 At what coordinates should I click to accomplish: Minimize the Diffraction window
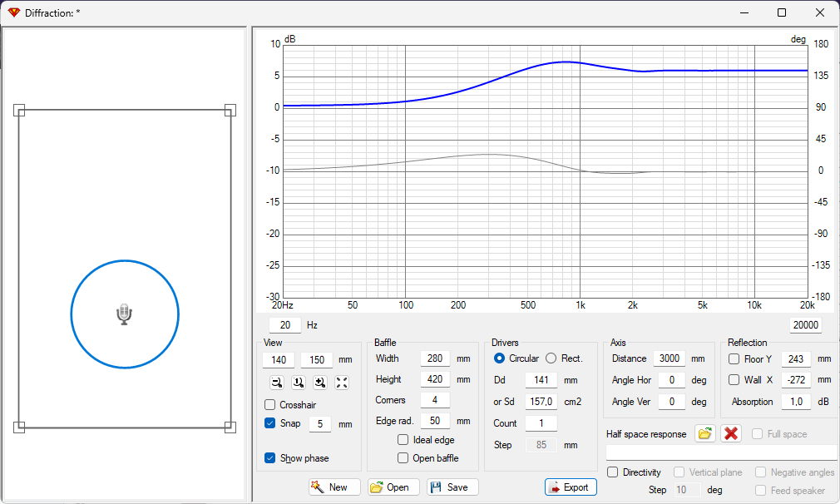click(744, 12)
